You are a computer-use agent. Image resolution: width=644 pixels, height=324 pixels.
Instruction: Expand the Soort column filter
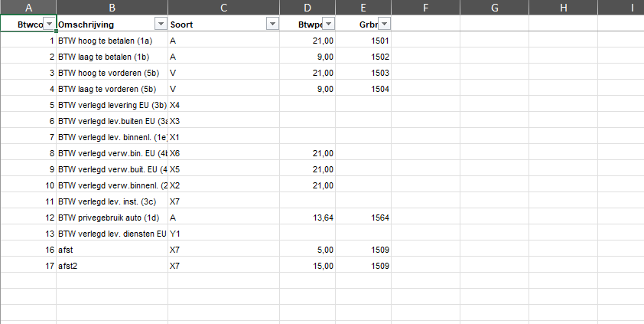[x=273, y=25]
